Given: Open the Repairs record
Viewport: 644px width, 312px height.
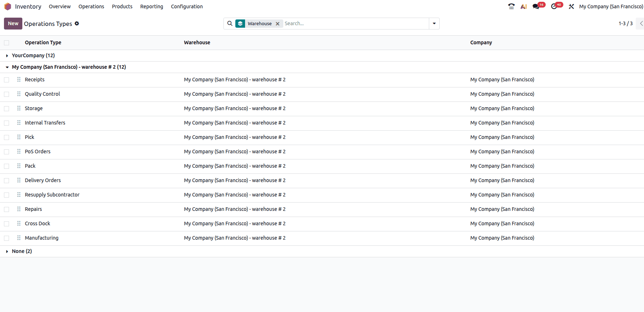Looking at the screenshot, I should pyautogui.click(x=33, y=209).
